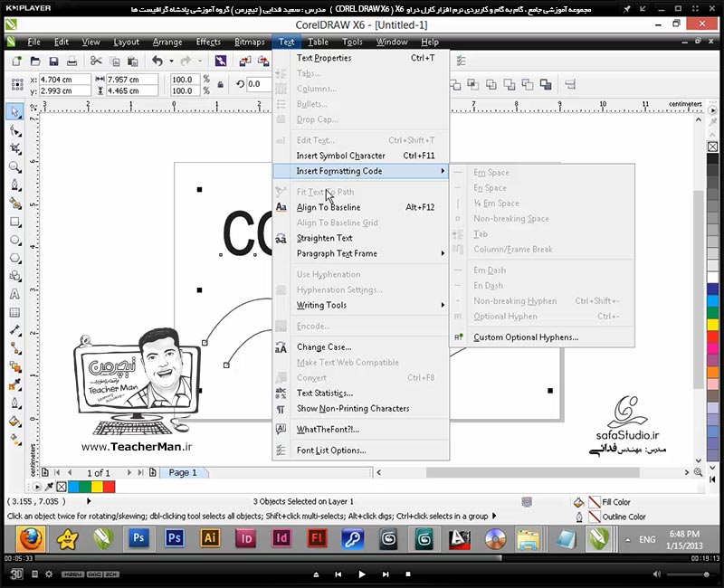
Task: Click the Cut scissors icon
Action: [96, 61]
